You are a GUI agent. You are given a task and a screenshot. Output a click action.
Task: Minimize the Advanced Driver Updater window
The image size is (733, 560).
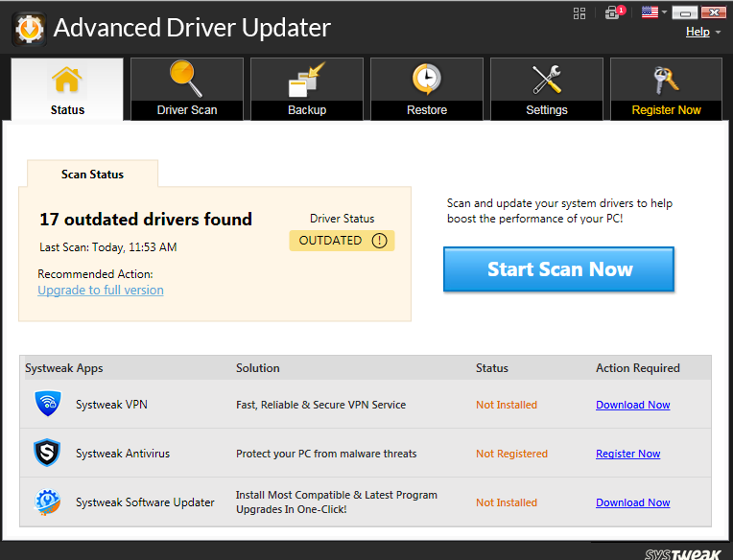685,12
